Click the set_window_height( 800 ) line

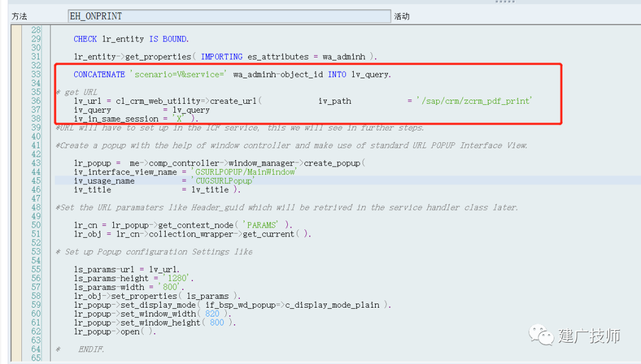point(154,323)
